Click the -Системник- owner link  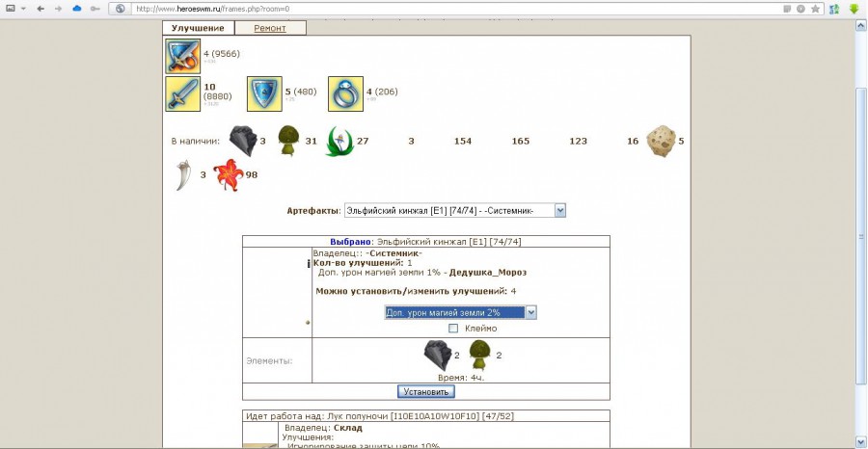pyautogui.click(x=395, y=253)
